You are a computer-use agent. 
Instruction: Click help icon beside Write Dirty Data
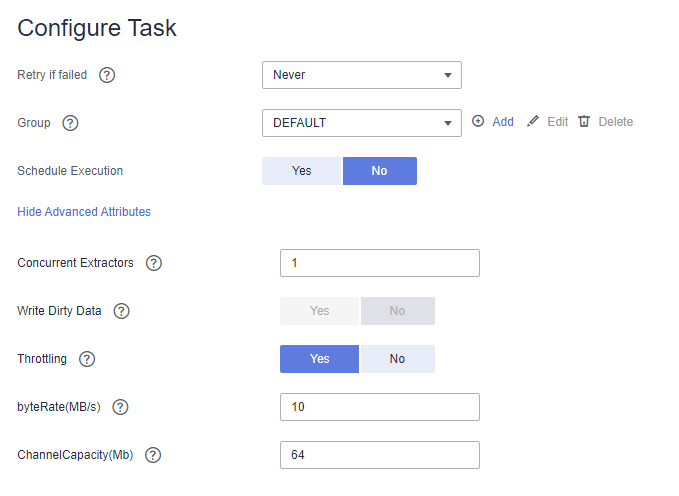point(121,311)
